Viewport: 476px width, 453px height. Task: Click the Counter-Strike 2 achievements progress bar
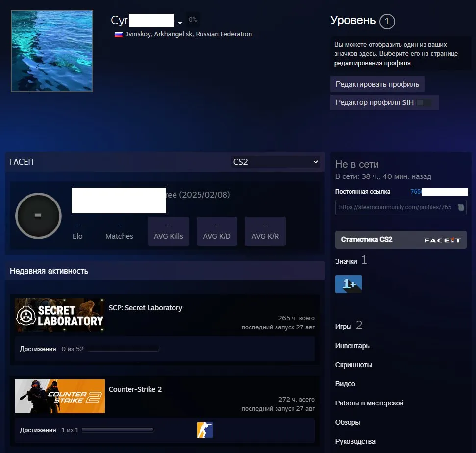click(118, 429)
